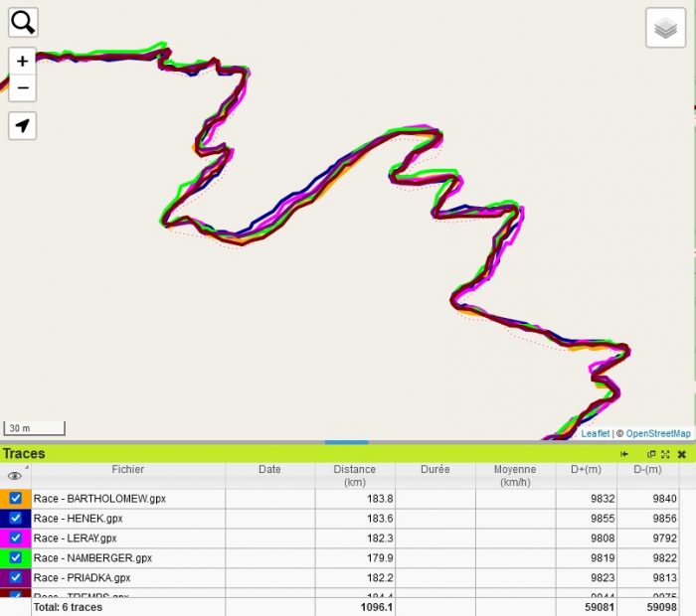Open the Leaflet attribution link
Viewport: 696px width, 616px height.
pyautogui.click(x=595, y=433)
